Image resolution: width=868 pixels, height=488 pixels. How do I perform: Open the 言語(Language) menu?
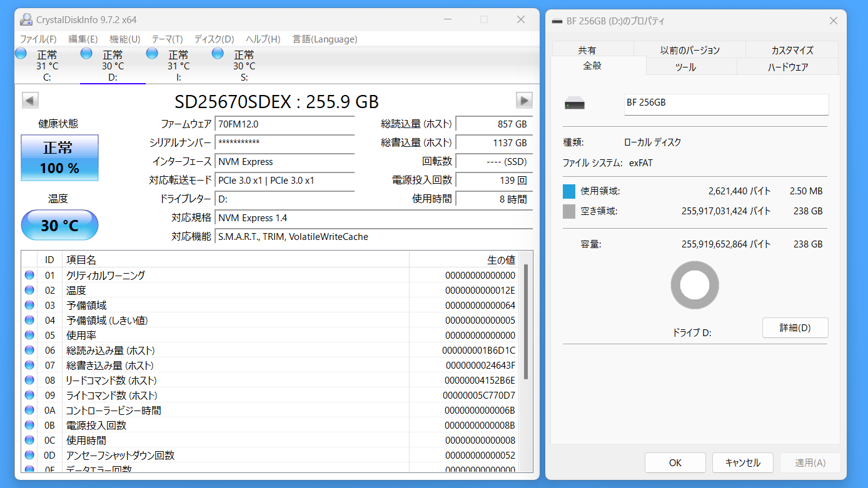[325, 39]
